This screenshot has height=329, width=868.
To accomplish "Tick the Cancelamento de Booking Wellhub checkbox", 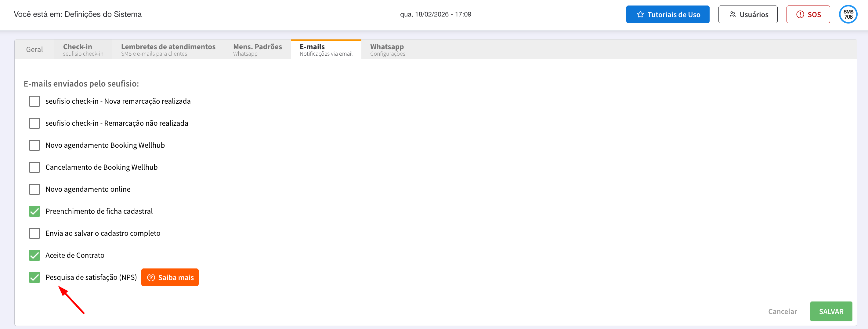I will point(34,167).
